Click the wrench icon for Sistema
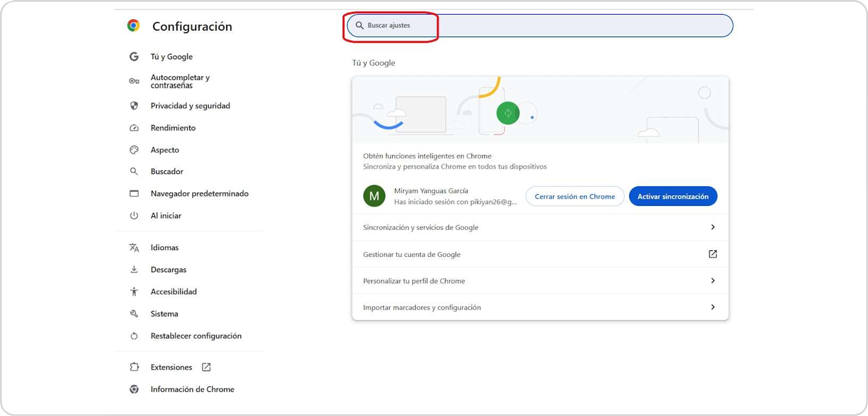The image size is (868, 416). (x=134, y=314)
